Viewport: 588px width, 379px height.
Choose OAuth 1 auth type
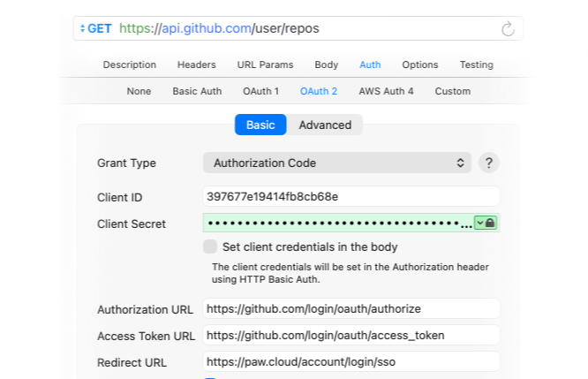(260, 91)
